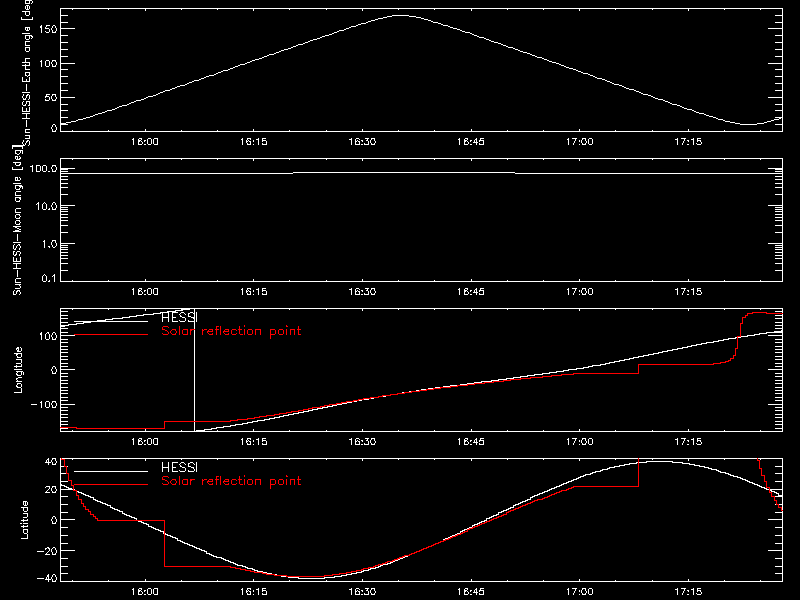Click '16:30' time label under Latitude plot
This screenshot has width=800, height=600.
click(362, 591)
